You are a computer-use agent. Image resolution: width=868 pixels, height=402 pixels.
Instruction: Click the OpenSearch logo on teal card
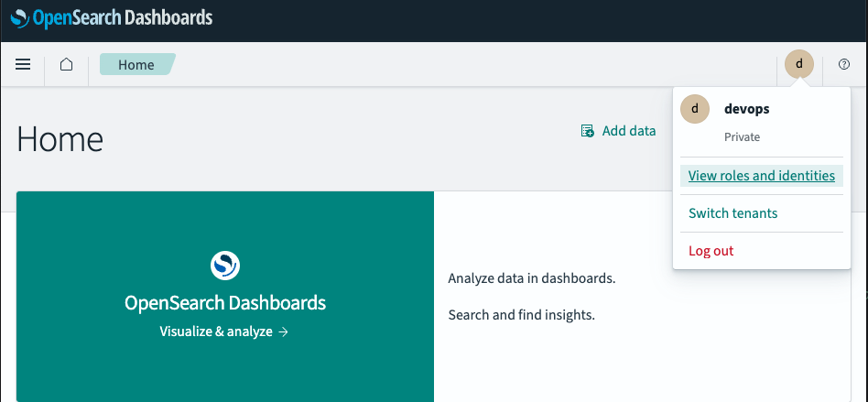225,266
